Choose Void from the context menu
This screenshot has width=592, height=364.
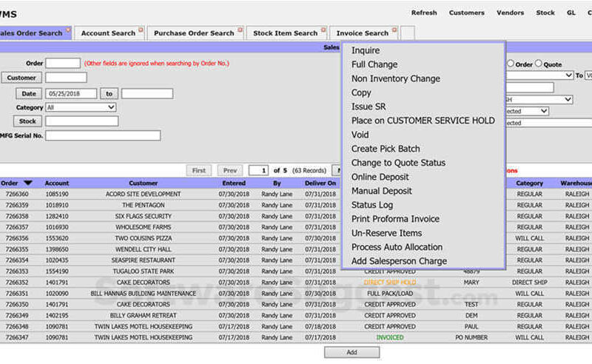click(360, 135)
